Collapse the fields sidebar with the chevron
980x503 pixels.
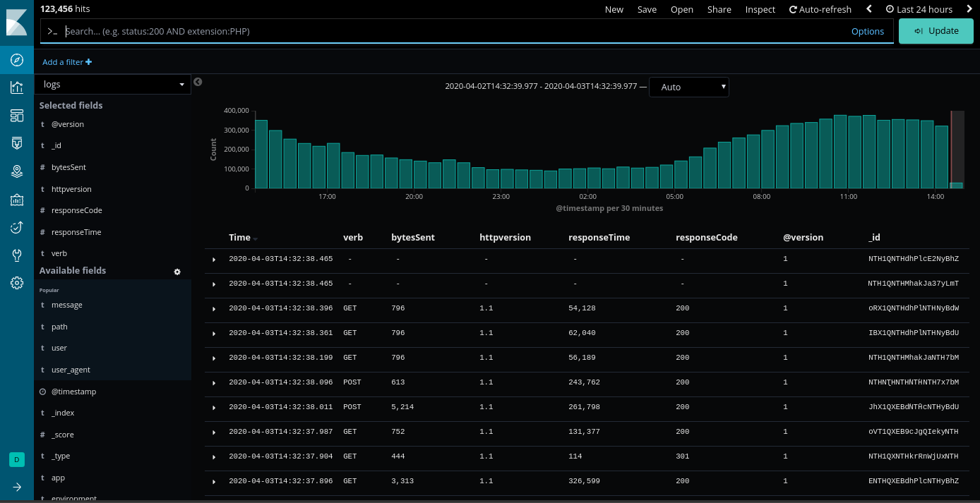197,82
